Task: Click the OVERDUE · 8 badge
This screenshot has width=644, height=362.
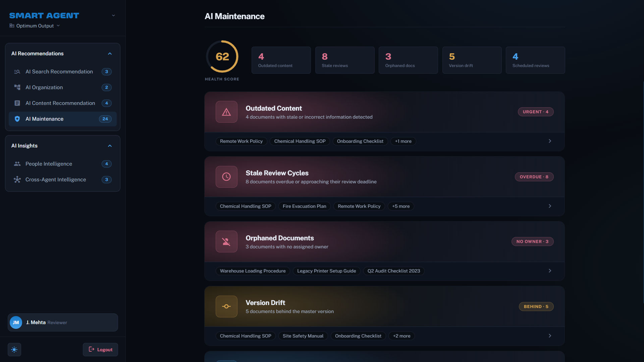Action: (x=534, y=177)
